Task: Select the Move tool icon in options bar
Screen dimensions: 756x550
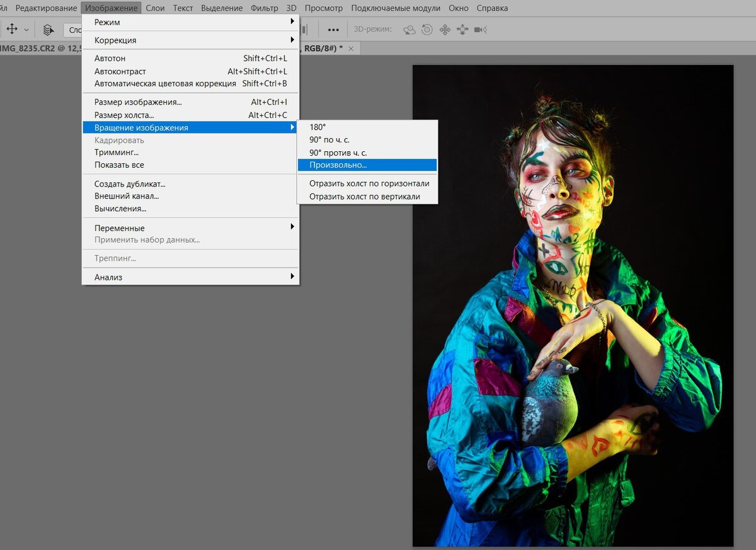Action: pyautogui.click(x=11, y=29)
